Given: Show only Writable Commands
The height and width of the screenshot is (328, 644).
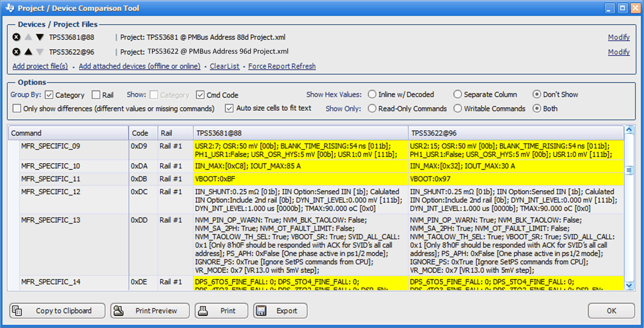Looking at the screenshot, I should coord(458,109).
